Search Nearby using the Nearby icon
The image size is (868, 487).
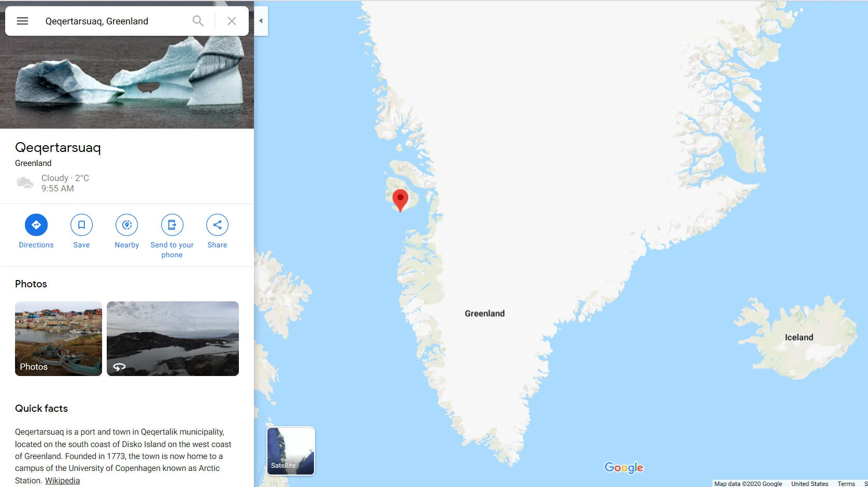(x=127, y=225)
